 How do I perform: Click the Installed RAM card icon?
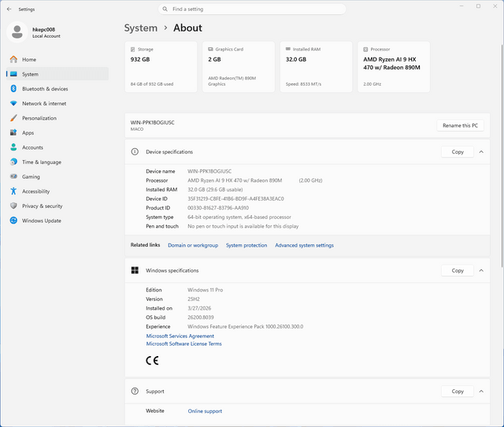point(288,49)
